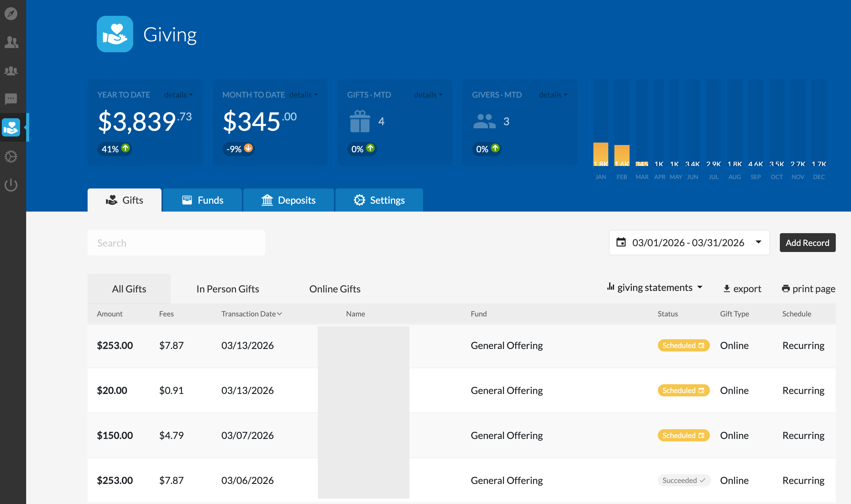
Task: Open the chat bubble messaging icon
Action: pos(11,99)
